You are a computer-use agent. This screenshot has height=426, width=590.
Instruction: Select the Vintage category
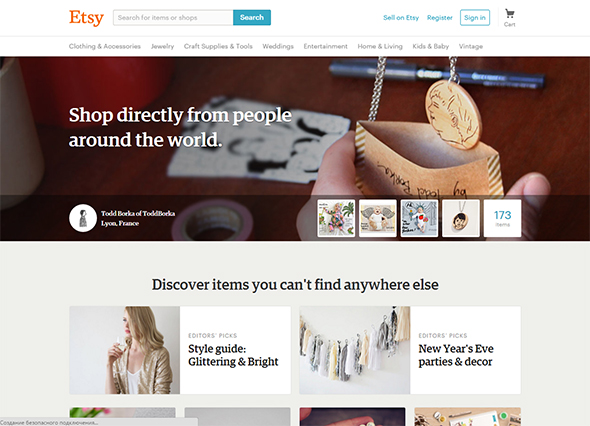click(x=471, y=46)
